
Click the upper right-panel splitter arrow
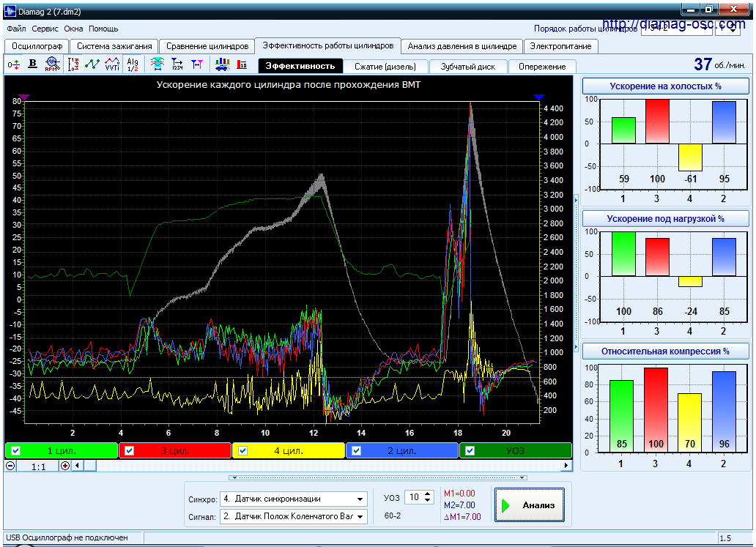pos(577,199)
